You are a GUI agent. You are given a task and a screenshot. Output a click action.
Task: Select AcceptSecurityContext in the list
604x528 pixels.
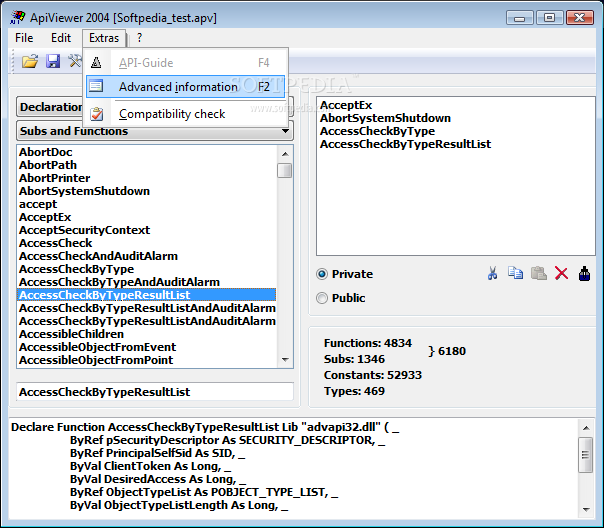[84, 230]
